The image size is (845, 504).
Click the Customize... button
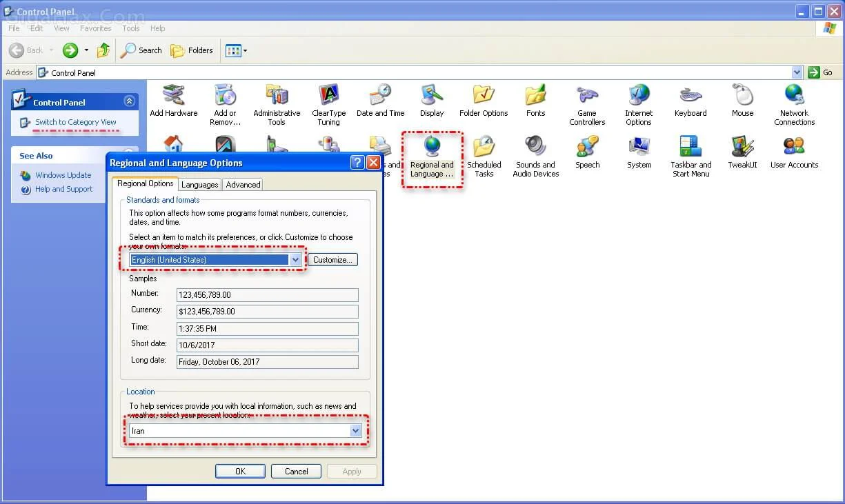coord(332,260)
